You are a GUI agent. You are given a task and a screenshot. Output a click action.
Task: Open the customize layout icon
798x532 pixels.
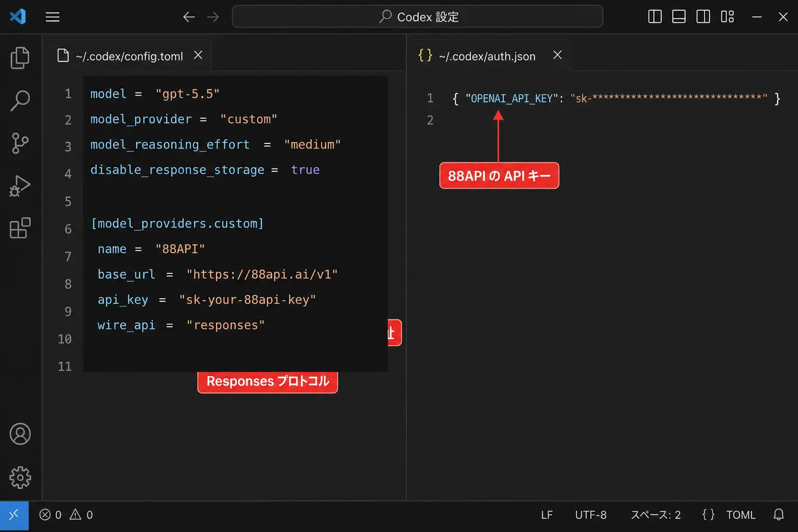727,17
